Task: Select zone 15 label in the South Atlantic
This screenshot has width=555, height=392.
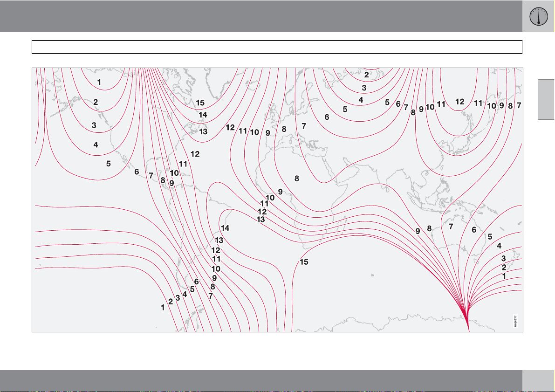Action: coord(304,262)
